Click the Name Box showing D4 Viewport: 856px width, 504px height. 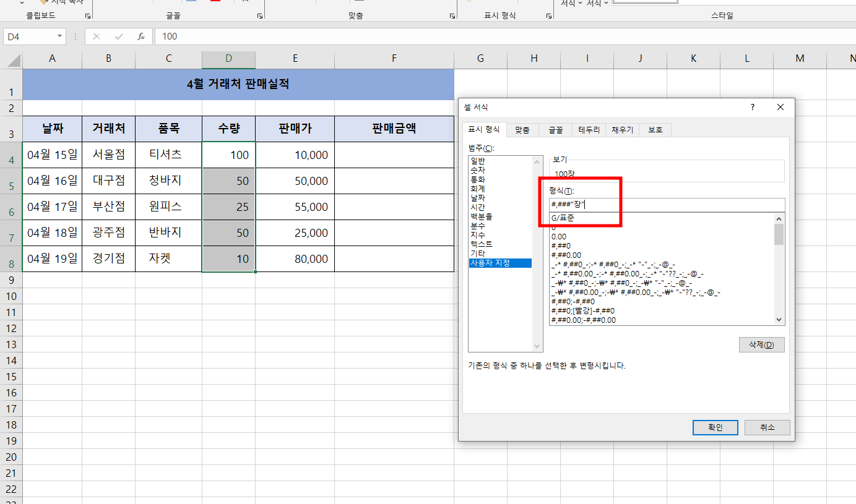[x=30, y=36]
